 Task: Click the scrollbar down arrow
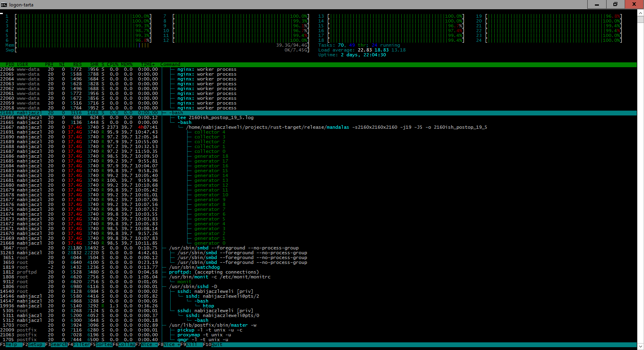(640, 346)
